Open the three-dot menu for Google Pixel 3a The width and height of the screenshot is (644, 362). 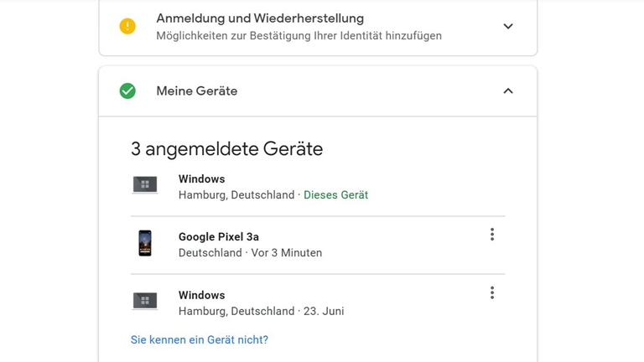[492, 235]
